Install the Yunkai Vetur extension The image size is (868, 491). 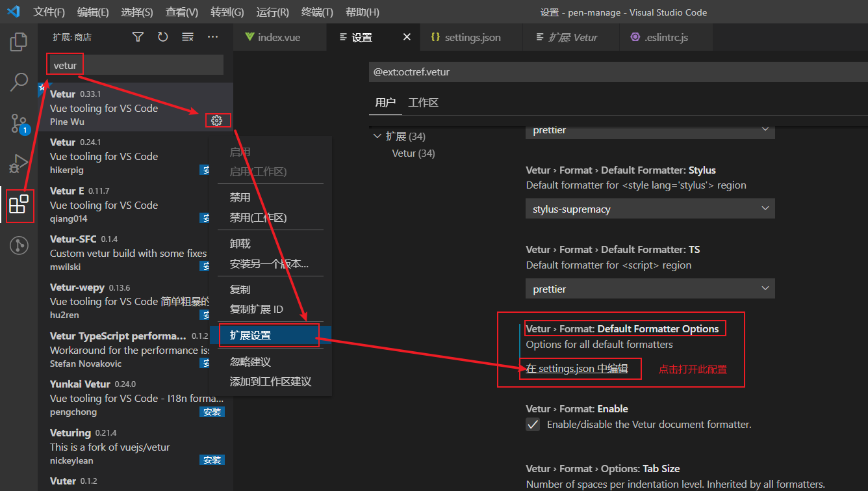(x=212, y=412)
